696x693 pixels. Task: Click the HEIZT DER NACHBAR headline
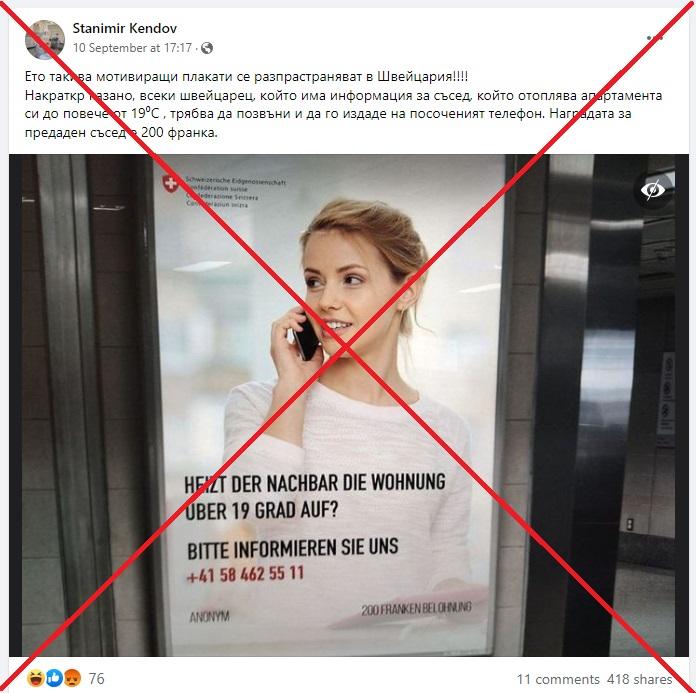[x=315, y=498]
